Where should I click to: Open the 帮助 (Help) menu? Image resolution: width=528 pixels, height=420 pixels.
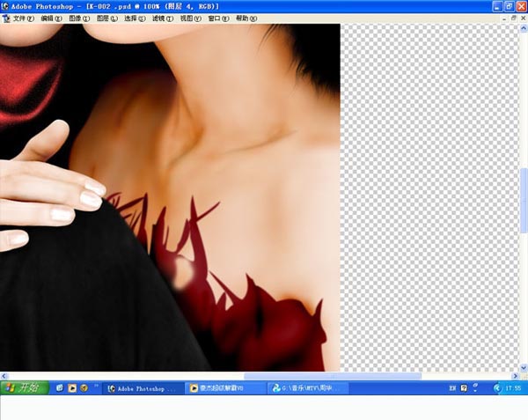[x=246, y=18]
